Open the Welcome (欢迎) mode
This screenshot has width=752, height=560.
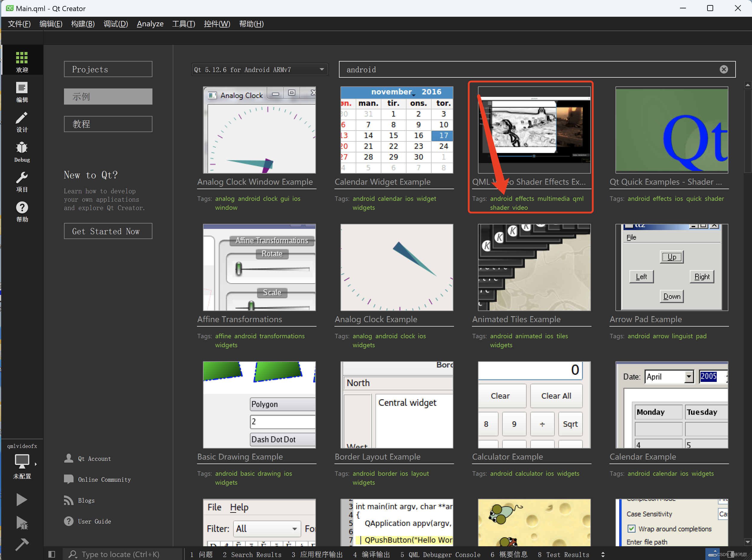[22, 61]
